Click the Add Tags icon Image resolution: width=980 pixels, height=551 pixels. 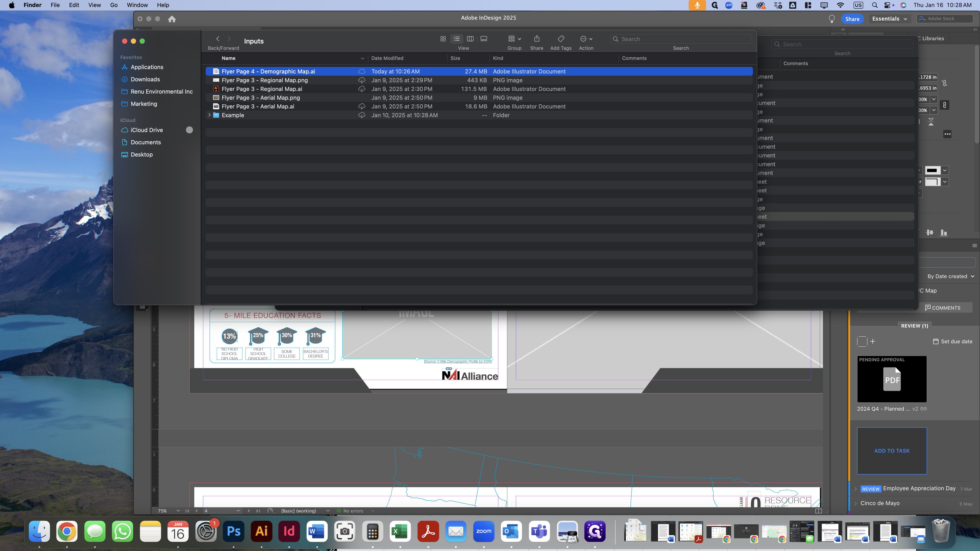click(x=561, y=39)
